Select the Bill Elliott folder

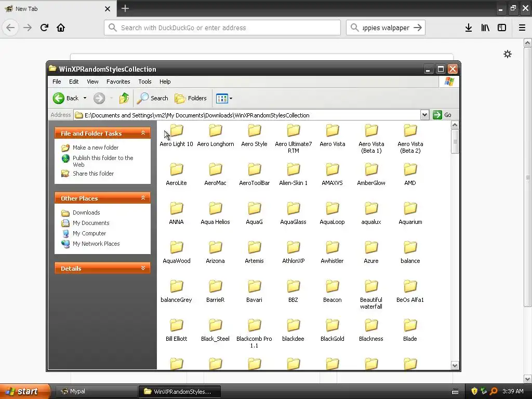tap(177, 330)
